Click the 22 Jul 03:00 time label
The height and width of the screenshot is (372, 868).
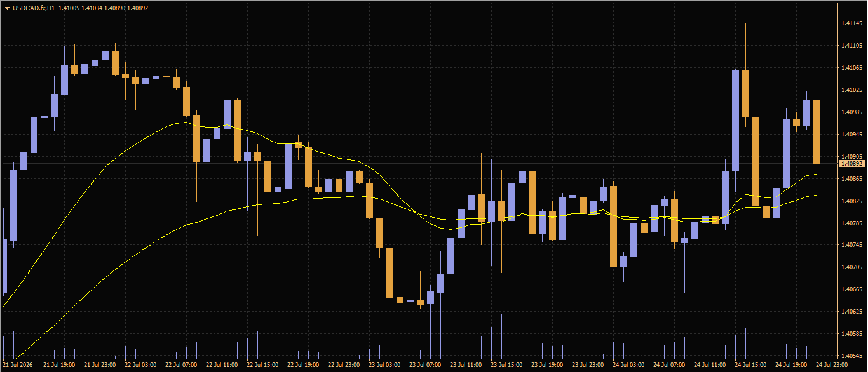140,366
